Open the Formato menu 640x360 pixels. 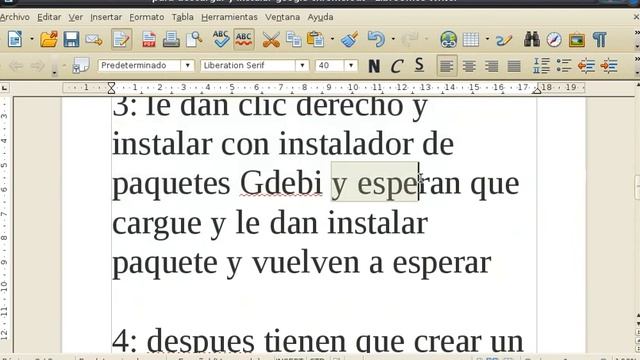tap(147, 17)
